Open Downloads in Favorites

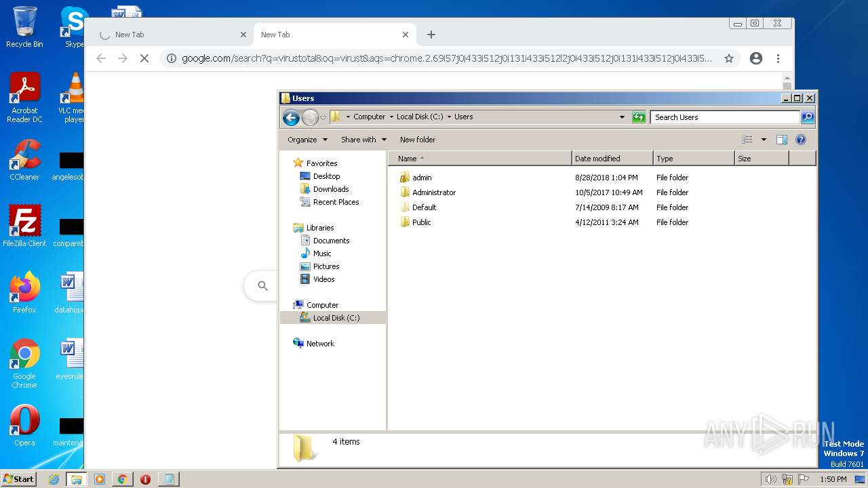(x=324, y=189)
